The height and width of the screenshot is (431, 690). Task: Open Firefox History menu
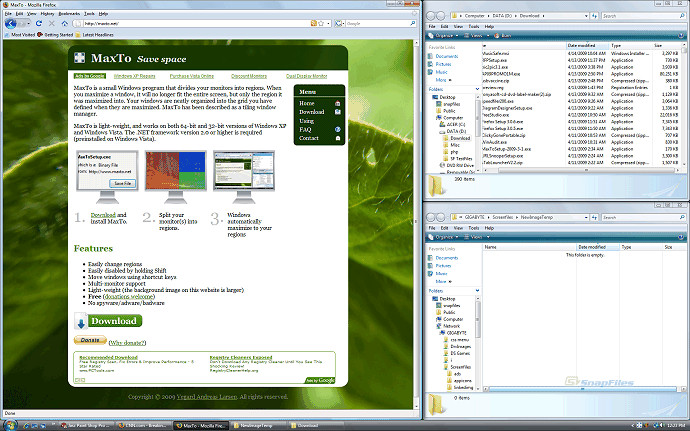coord(47,14)
